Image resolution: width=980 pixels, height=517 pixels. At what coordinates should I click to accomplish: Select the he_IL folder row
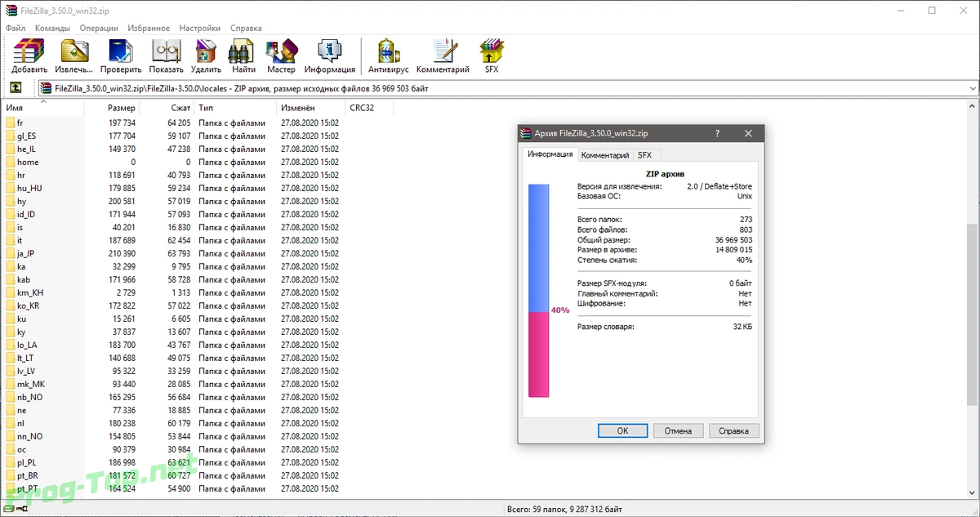point(172,149)
